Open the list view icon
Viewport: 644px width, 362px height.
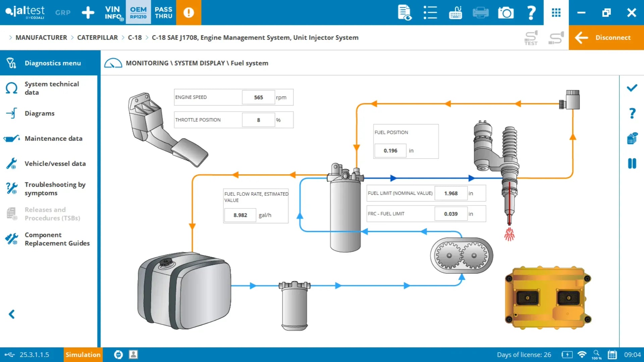pos(430,12)
